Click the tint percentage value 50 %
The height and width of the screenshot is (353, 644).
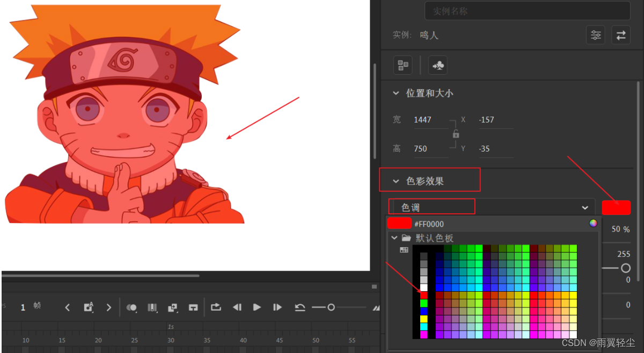click(x=620, y=229)
